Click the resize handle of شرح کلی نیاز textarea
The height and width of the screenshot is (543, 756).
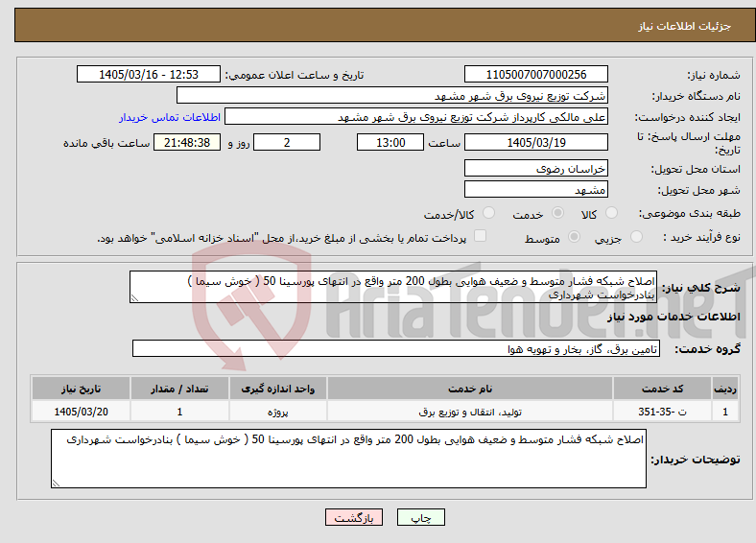(x=134, y=298)
